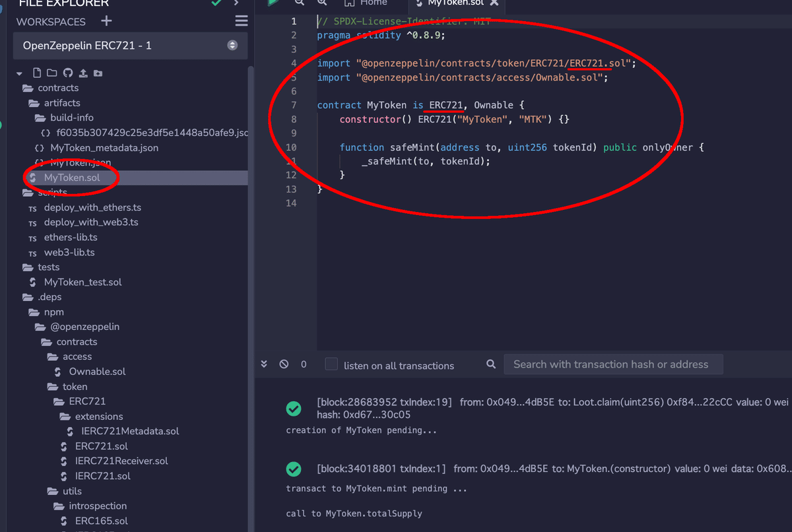Click the Solidity icon beside Ownable.sol
This screenshot has height=532, width=792.
pos(57,372)
